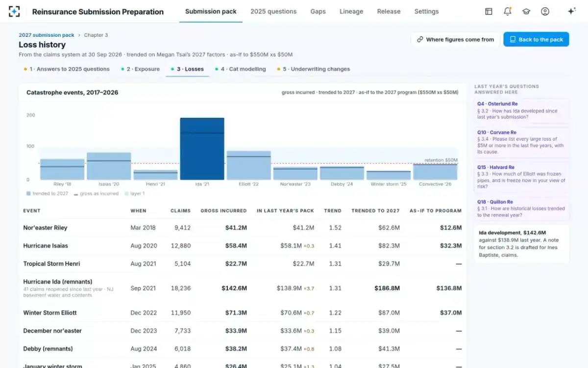Click the TREND column header
Screen dimensions: 588x368
pyautogui.click(x=333, y=211)
